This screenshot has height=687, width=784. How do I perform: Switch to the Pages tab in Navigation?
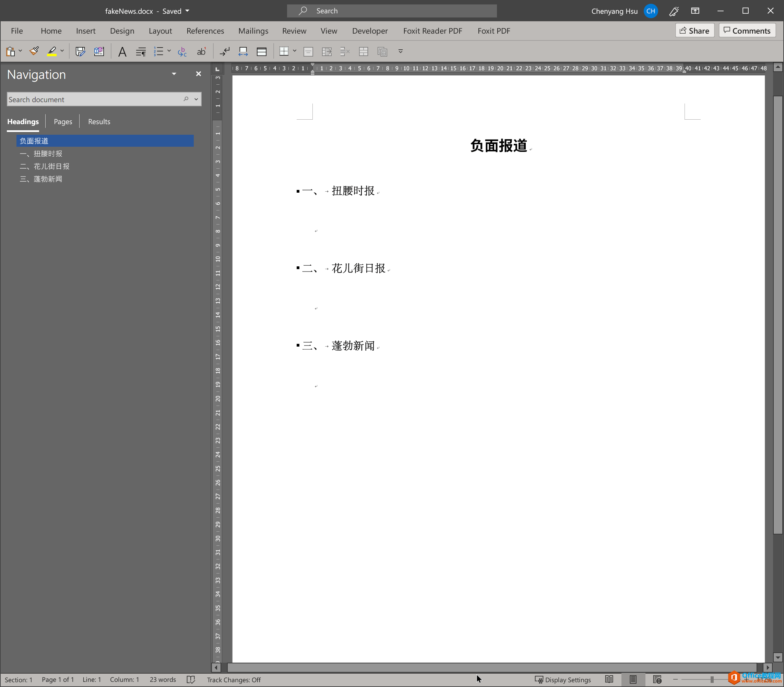coord(63,122)
